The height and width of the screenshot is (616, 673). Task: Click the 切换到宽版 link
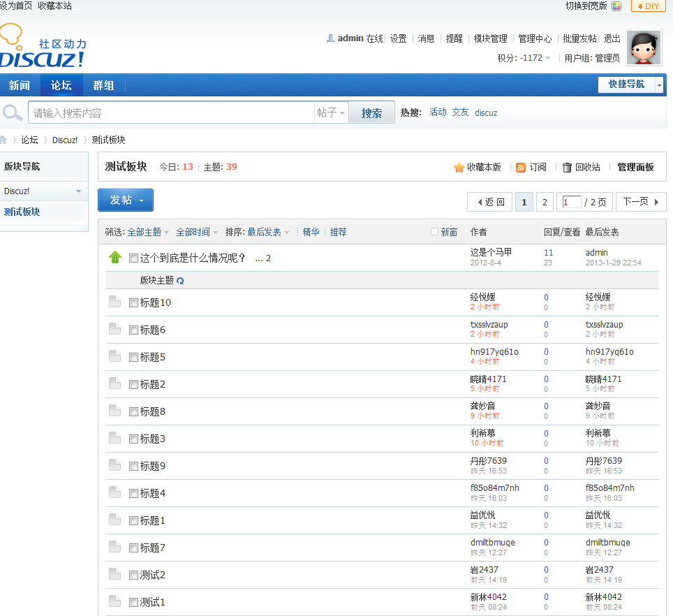coord(586,6)
